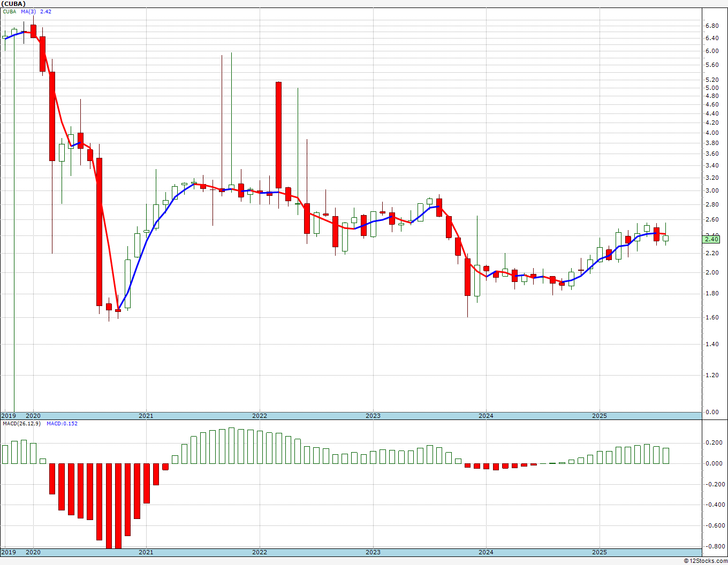Click the (CUBA) chart title
728x565 pixels.
pyautogui.click(x=13, y=4)
